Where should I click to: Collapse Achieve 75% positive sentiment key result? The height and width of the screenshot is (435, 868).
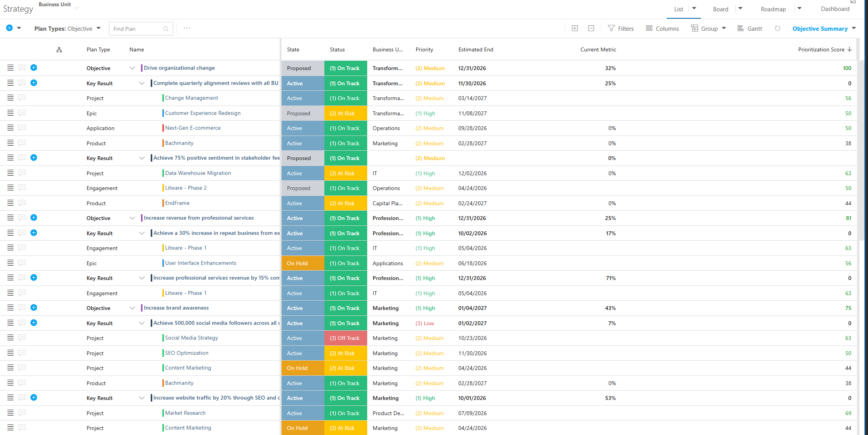point(142,158)
